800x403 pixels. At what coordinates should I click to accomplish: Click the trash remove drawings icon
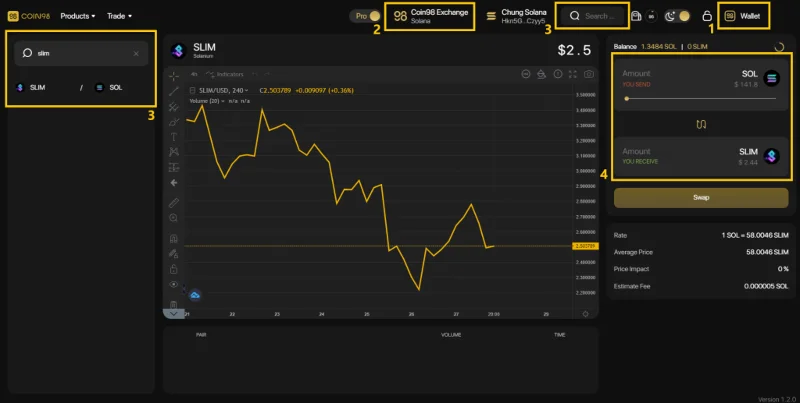coord(174,304)
